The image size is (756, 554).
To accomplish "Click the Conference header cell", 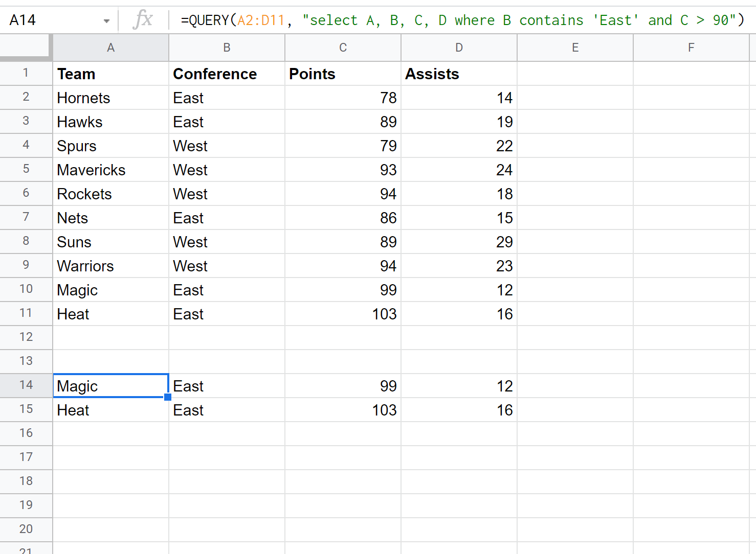I will (227, 74).
